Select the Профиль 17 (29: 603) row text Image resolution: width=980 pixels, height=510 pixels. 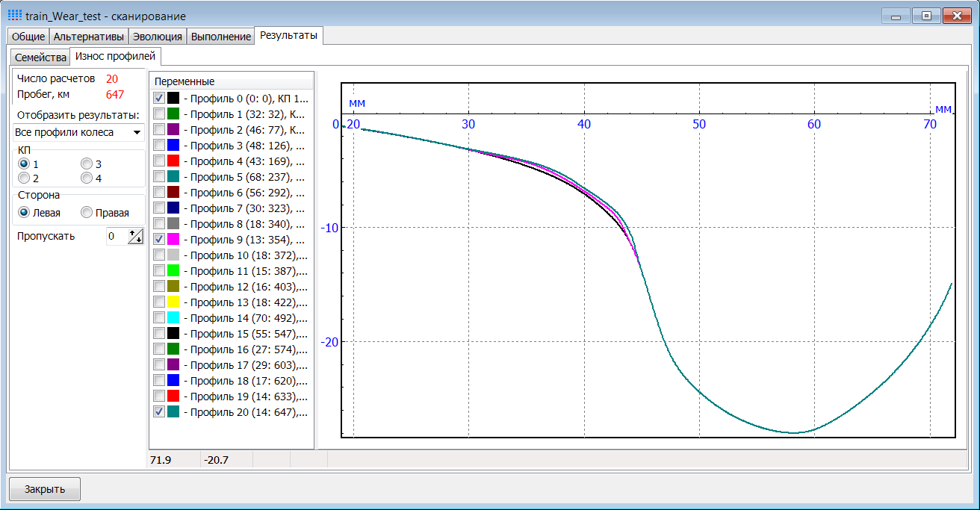[x=246, y=365]
